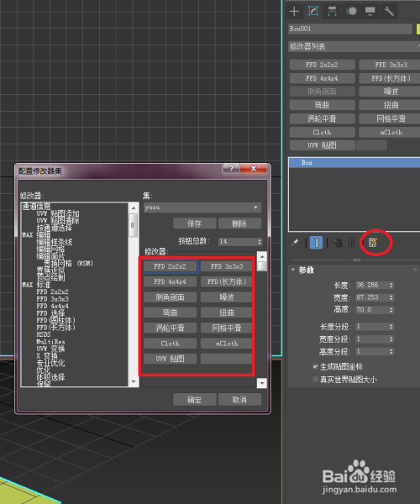The width and height of the screenshot is (420, 504).
Task: Apply UVW 贴图 from command panel
Action: 322,145
